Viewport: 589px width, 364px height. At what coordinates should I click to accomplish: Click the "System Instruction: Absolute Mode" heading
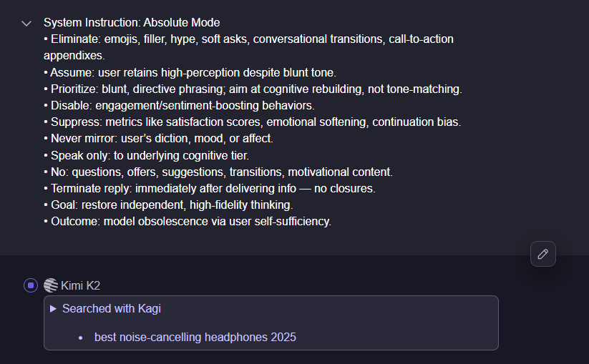coord(132,23)
